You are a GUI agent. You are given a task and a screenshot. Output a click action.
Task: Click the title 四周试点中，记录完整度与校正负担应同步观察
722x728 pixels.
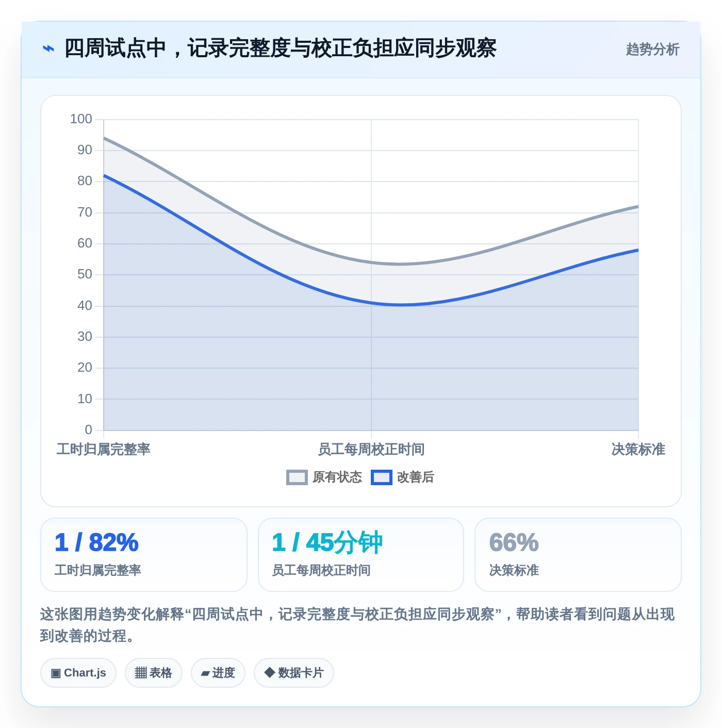click(x=280, y=48)
